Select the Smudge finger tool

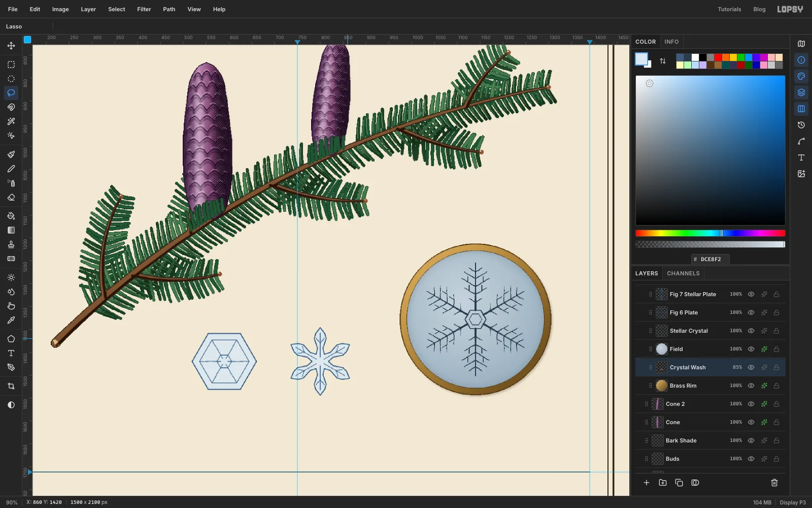(11, 306)
